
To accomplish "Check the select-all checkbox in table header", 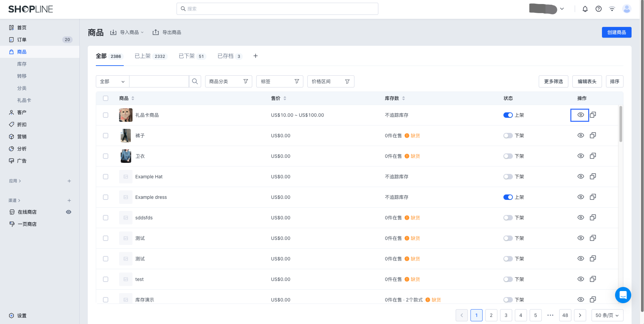I will pyautogui.click(x=105, y=98).
